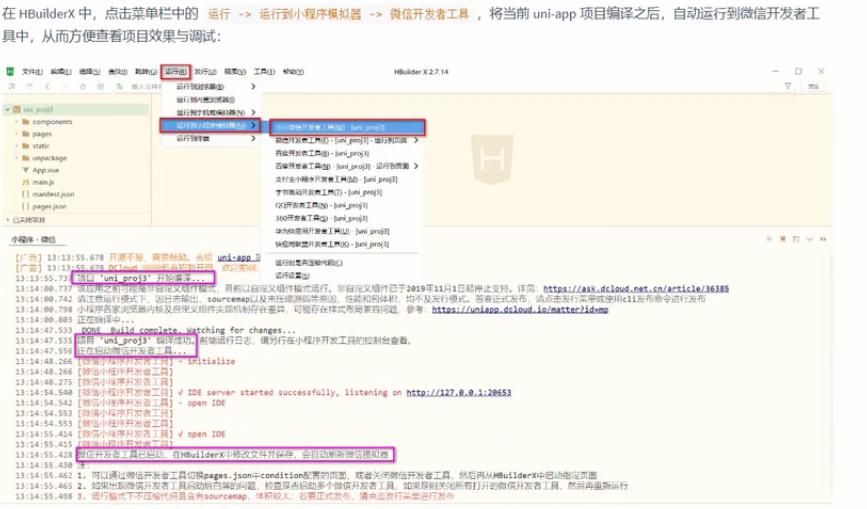Open submenu arrow of 运行到终端

point(253,138)
